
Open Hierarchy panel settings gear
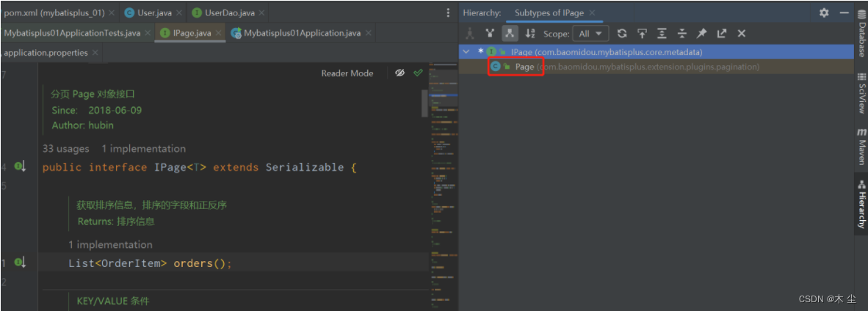point(824,12)
